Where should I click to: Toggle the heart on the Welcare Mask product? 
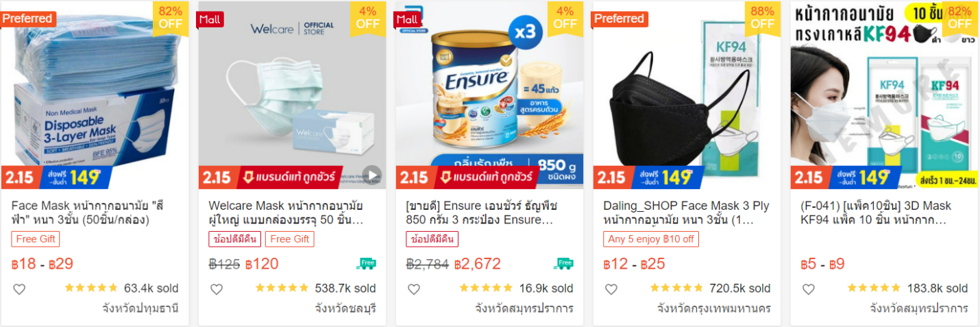pos(217,289)
